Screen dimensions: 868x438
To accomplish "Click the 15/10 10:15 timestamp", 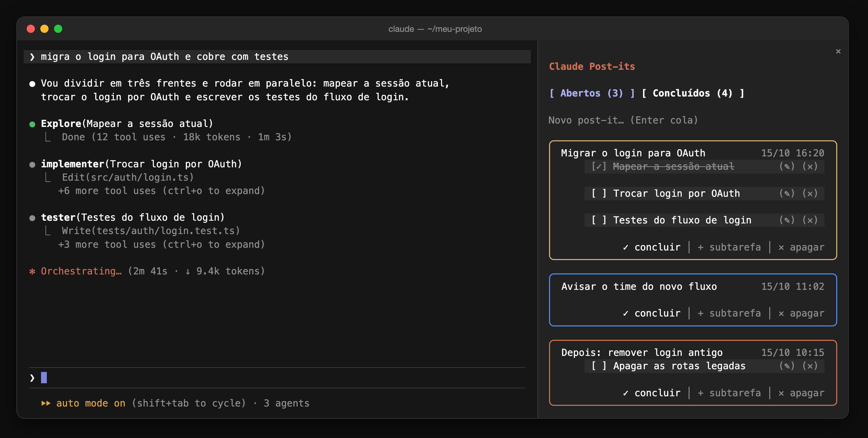I will (792, 352).
